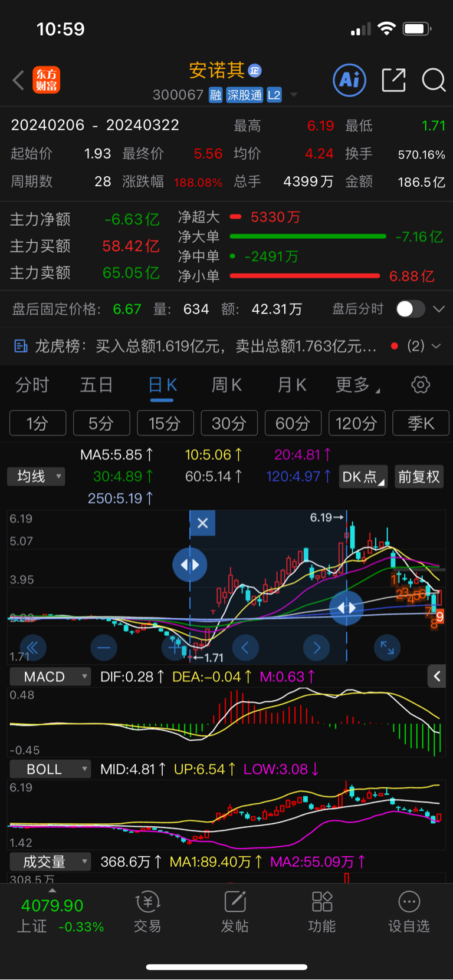This screenshot has width=453, height=980.
Task: Collapse indicator side panel arrow
Action: [x=436, y=677]
